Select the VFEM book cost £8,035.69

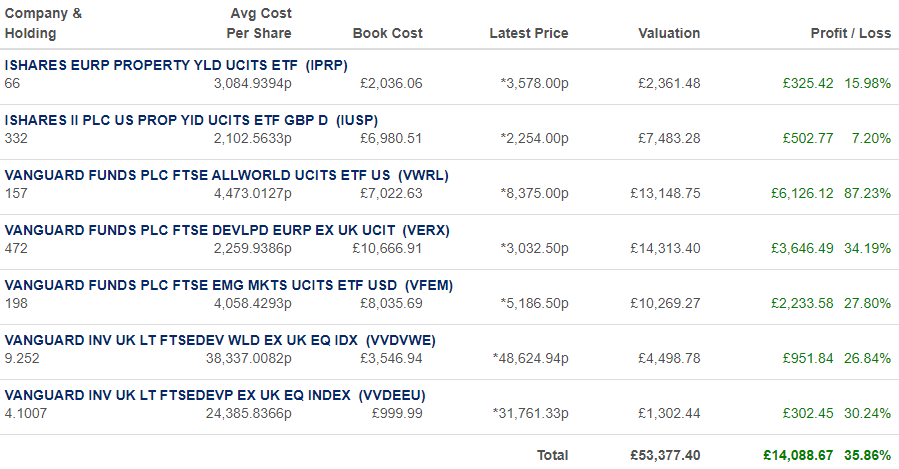click(391, 304)
